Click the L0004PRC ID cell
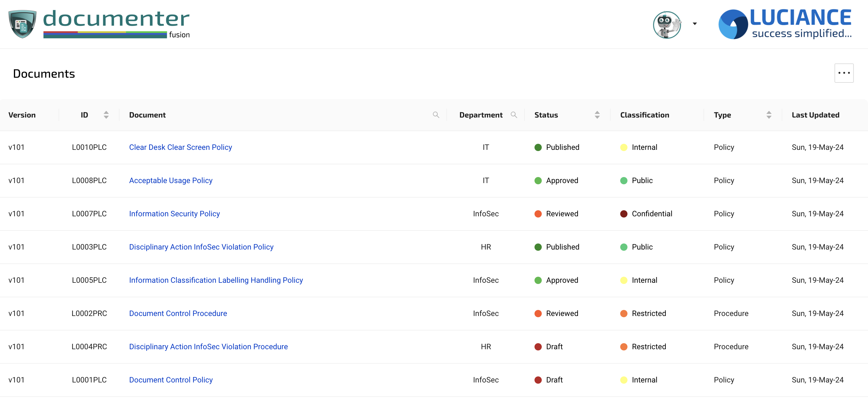 pos(89,347)
